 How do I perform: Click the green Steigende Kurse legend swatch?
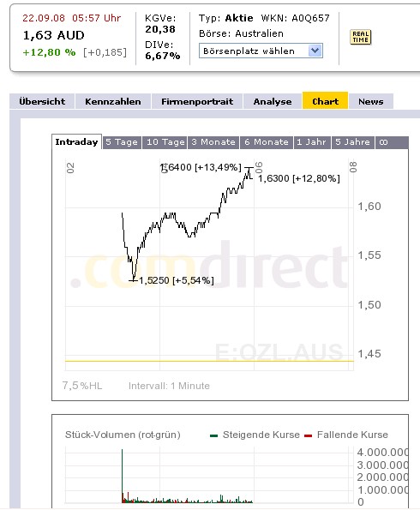tap(213, 435)
